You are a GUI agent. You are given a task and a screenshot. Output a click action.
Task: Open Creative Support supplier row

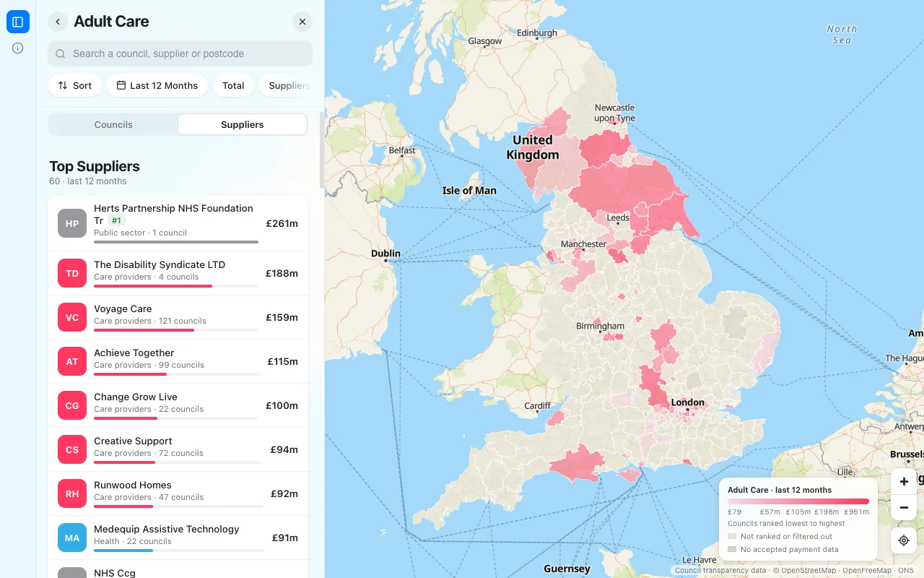click(x=178, y=449)
